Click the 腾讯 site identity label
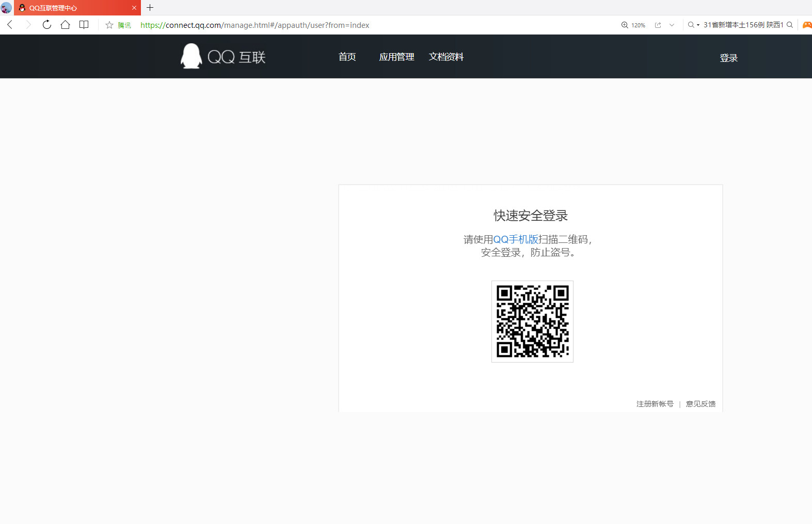This screenshot has height=524, width=812. [124, 25]
